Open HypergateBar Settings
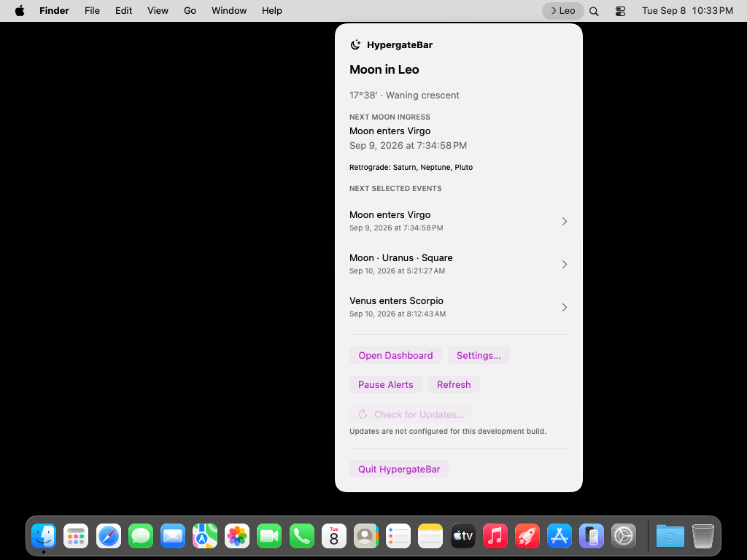Viewport: 747px width, 560px height. point(479,355)
